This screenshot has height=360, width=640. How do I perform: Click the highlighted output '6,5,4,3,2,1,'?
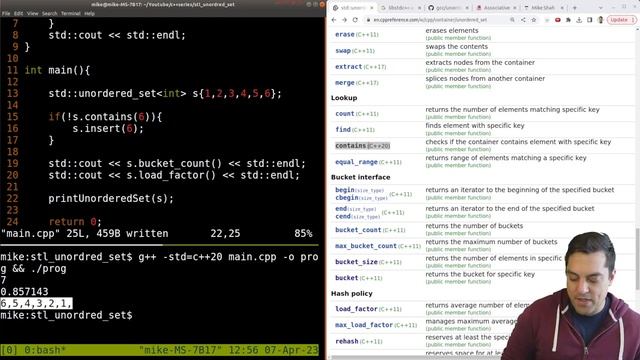pos(36,303)
